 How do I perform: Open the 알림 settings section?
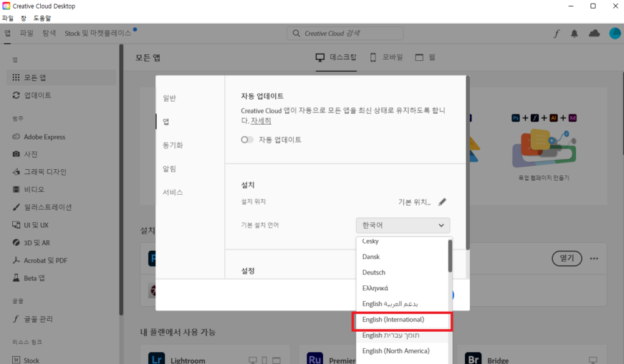coord(169,169)
